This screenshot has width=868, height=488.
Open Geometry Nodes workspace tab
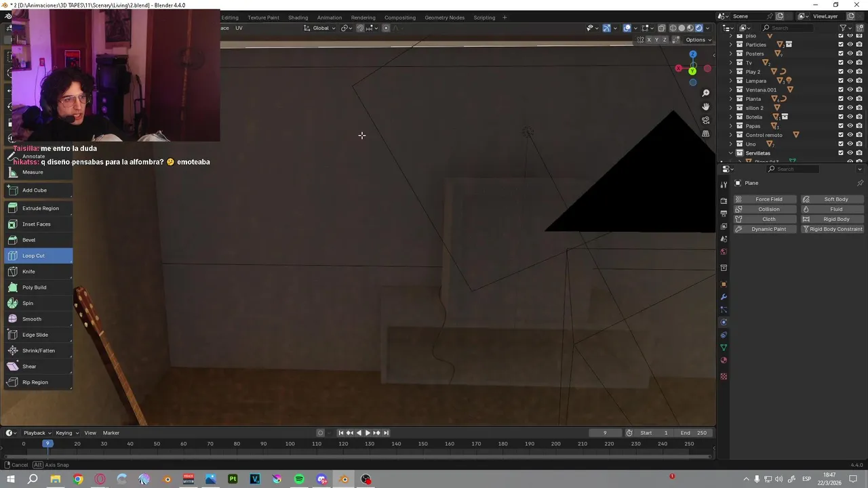tap(445, 17)
